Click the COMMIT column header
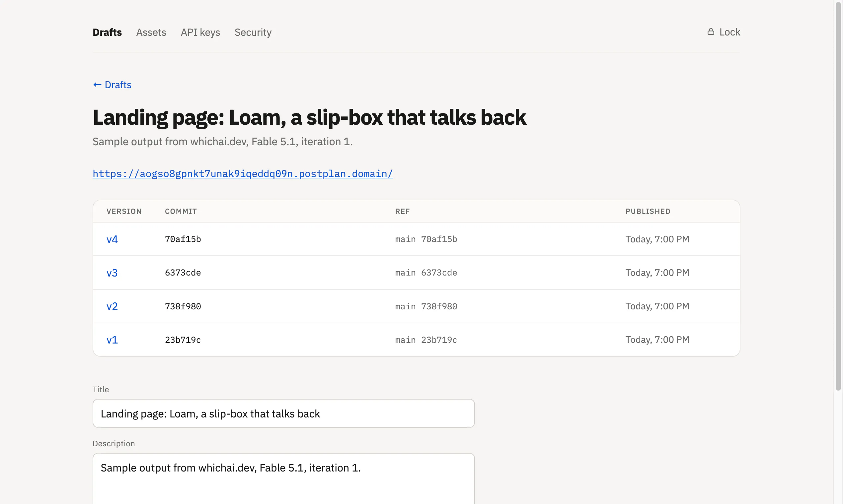The width and height of the screenshot is (843, 504). pos(181,211)
